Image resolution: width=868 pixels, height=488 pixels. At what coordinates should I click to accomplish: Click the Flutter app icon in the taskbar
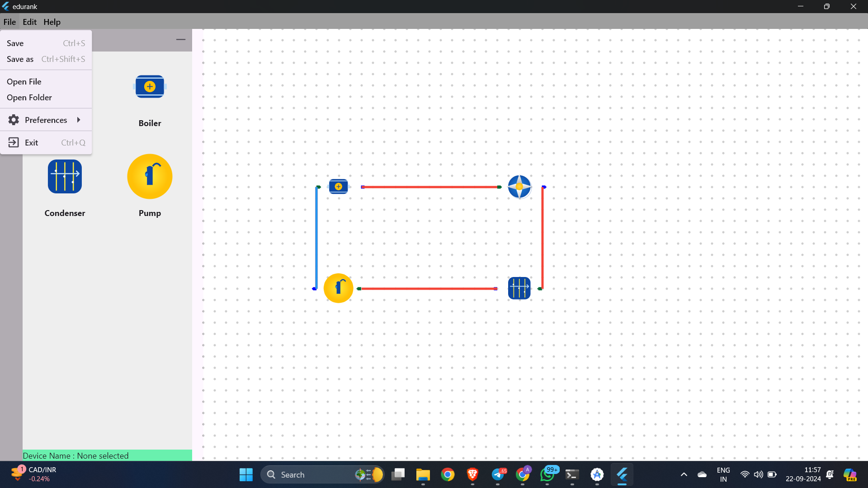pos(622,474)
